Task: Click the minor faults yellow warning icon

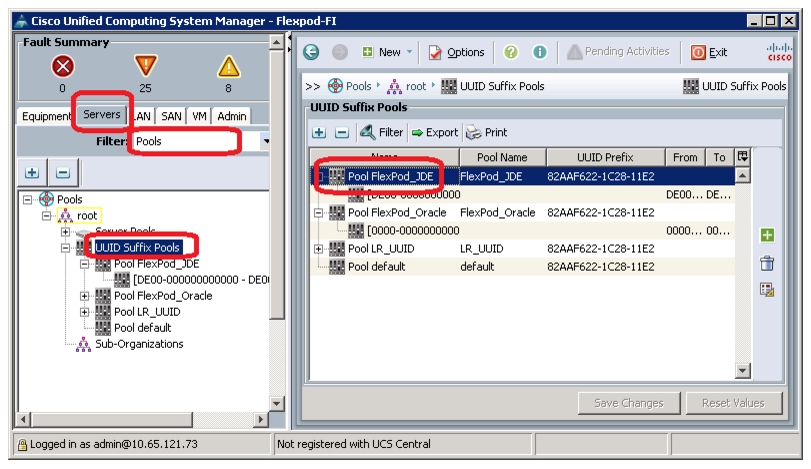Action: pyautogui.click(x=228, y=66)
